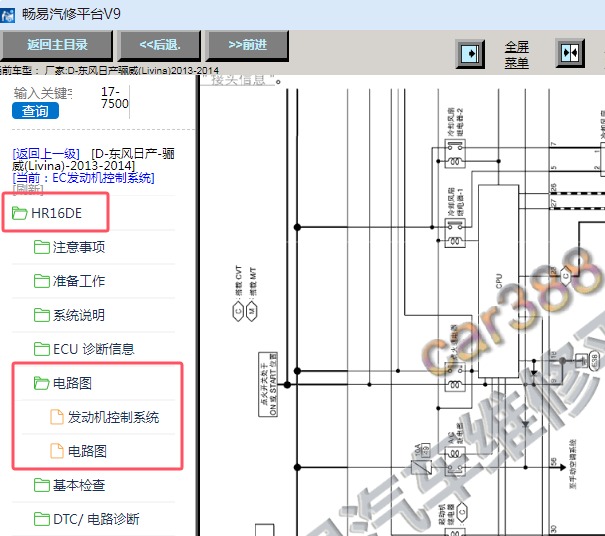Click the 畅易汽修平台 app logo icon
The height and width of the screenshot is (536, 605).
pos(7,15)
